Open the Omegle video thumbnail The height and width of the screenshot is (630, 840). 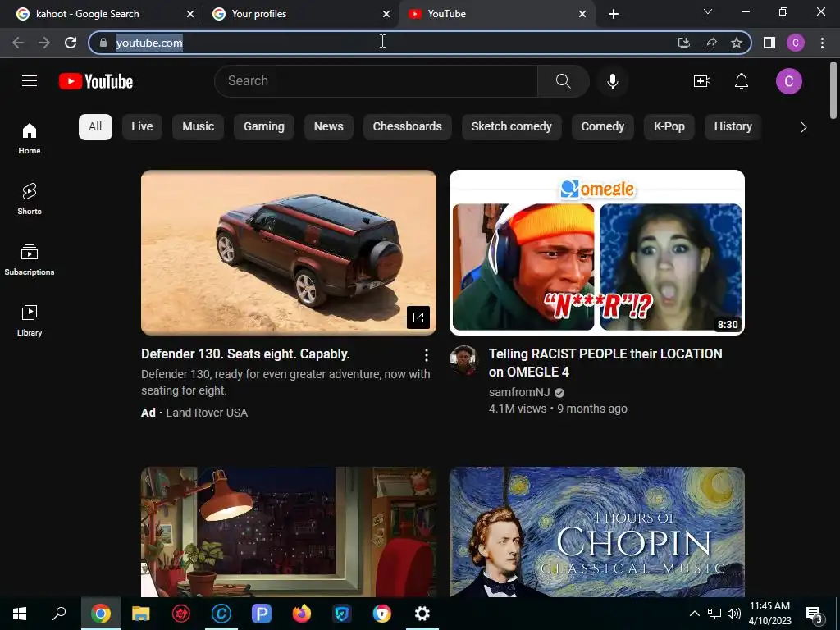597,253
